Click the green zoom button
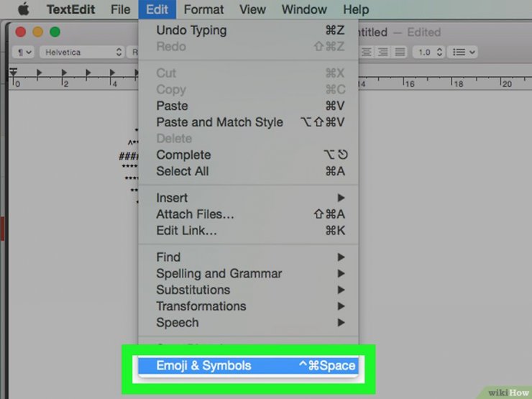532x399 pixels. (55, 32)
